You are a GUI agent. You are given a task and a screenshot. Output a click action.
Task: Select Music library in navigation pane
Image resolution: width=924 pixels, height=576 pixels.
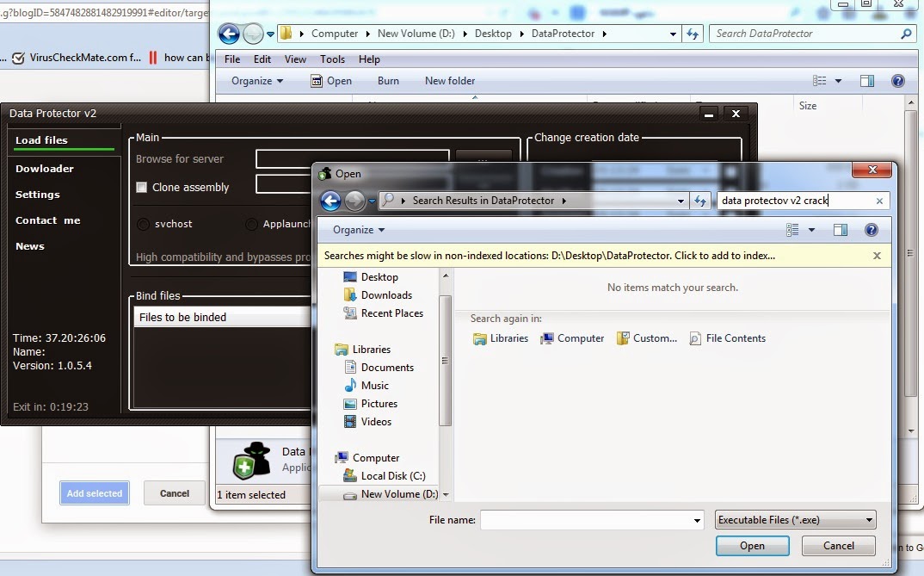pyautogui.click(x=367, y=386)
